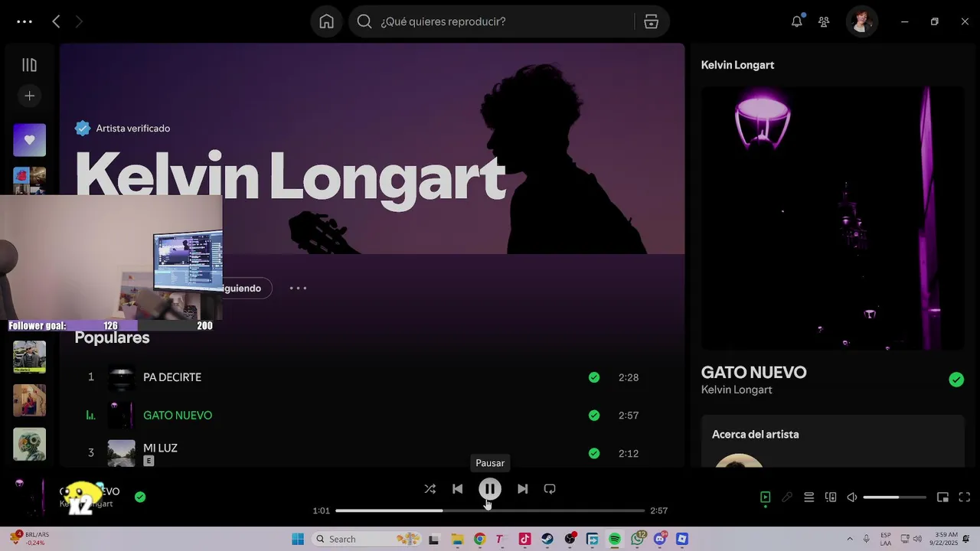Viewport: 980px width, 551px height.
Task: Click the taskbar Search box
Action: [x=367, y=540]
